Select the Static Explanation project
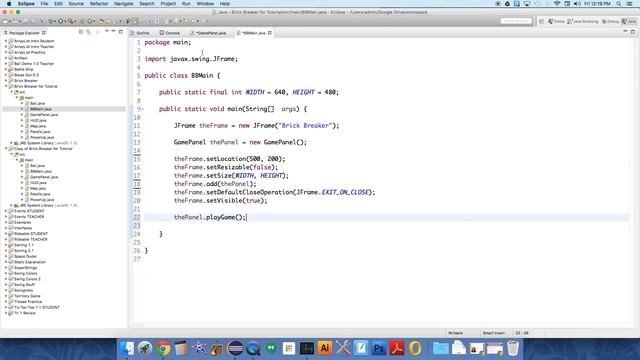 click(29, 262)
